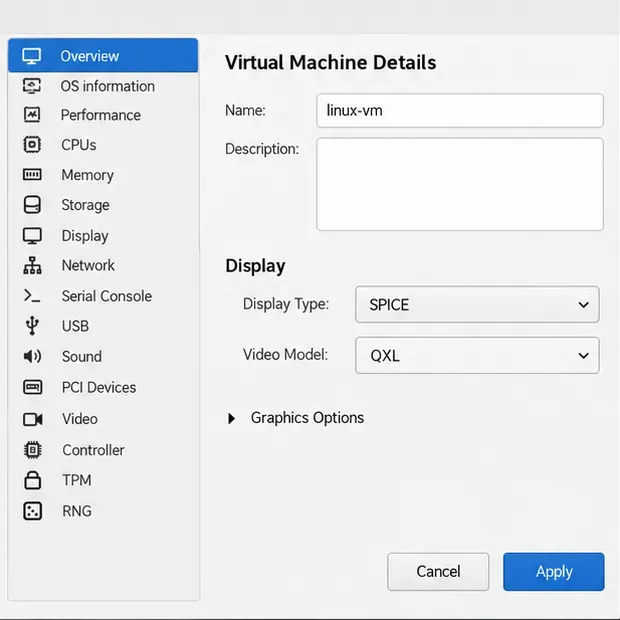The width and height of the screenshot is (620, 620).
Task: Click the Video camera icon
Action: tap(32, 419)
